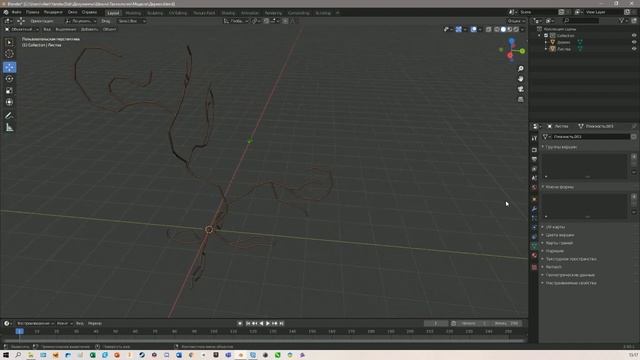Open World properties tab
This screenshot has width=640, height=360.
[534, 188]
